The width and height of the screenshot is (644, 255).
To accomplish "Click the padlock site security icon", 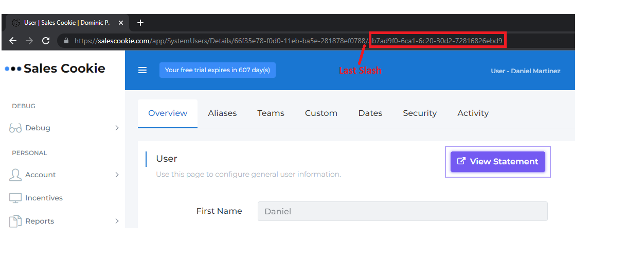I will pos(66,41).
